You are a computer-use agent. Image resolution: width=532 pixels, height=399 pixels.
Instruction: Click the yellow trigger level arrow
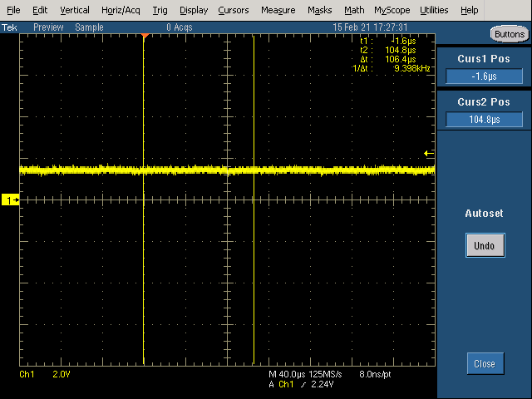pyautogui.click(x=429, y=153)
